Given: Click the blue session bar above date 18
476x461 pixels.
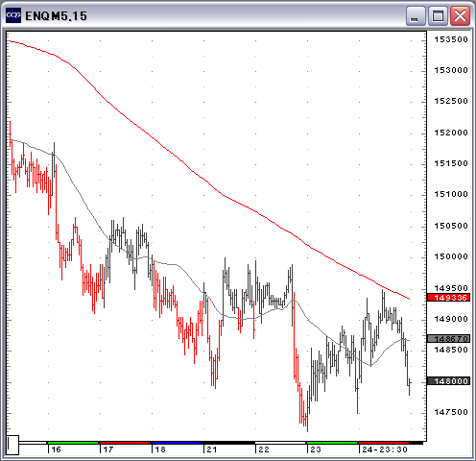Looking at the screenshot, I should click(177, 443).
